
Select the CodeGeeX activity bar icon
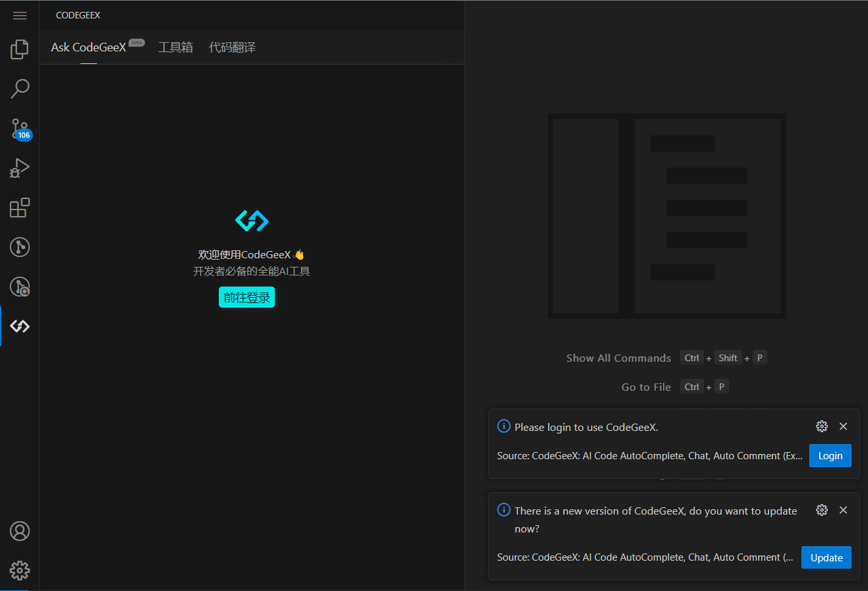(x=20, y=326)
